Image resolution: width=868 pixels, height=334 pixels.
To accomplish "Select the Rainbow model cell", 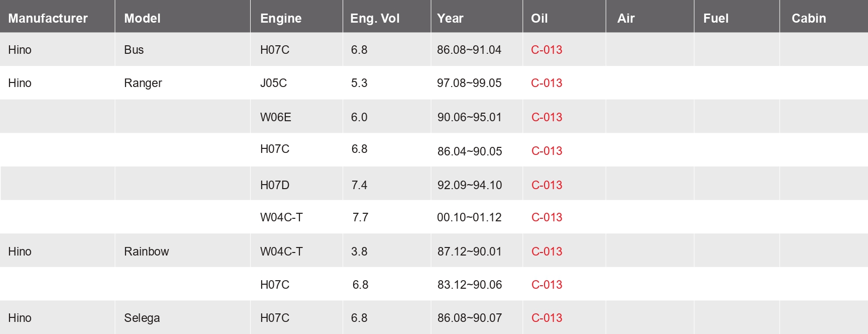I will tap(146, 252).
